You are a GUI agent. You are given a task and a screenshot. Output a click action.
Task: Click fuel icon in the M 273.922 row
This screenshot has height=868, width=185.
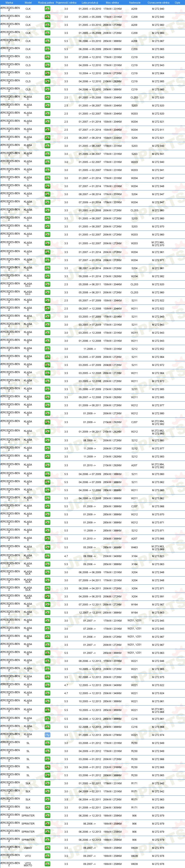point(47,685)
